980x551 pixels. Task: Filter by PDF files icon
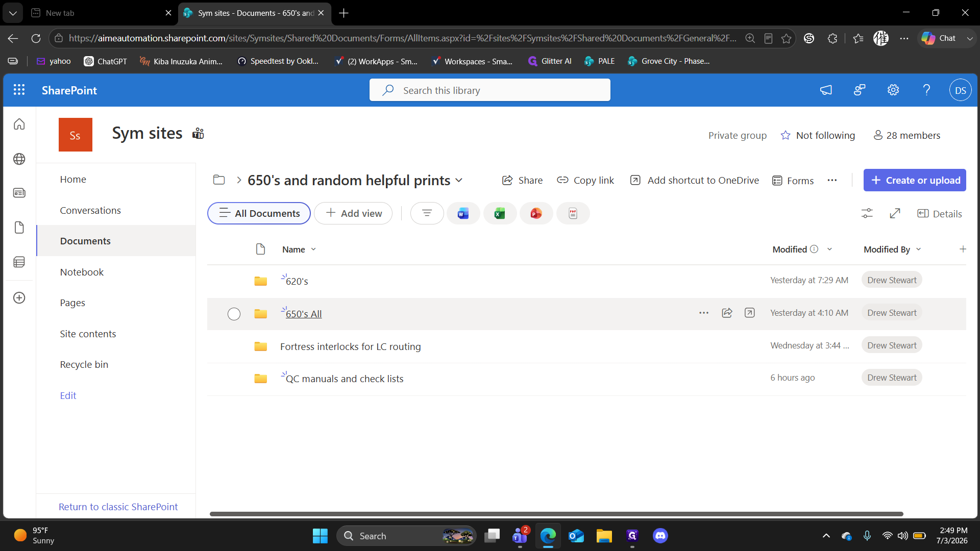point(573,213)
